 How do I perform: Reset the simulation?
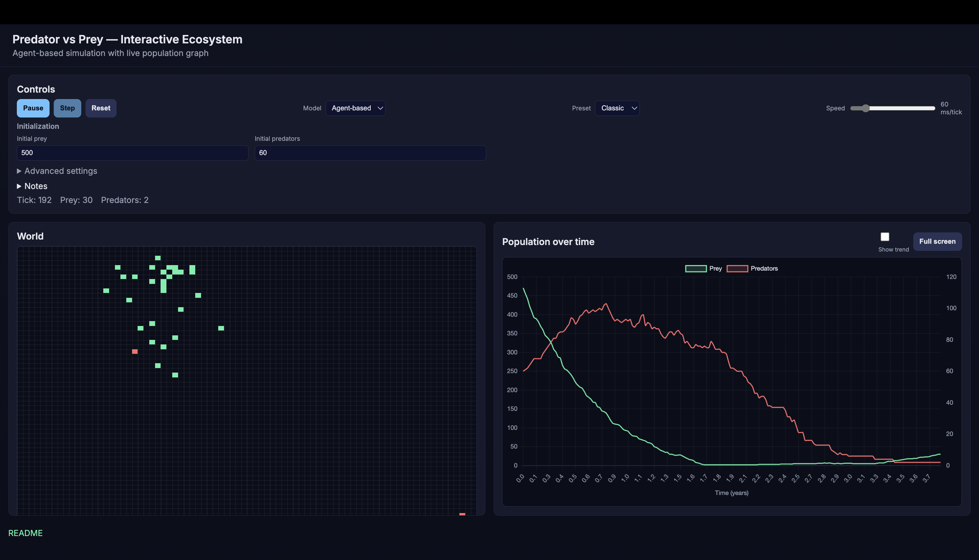(x=101, y=108)
